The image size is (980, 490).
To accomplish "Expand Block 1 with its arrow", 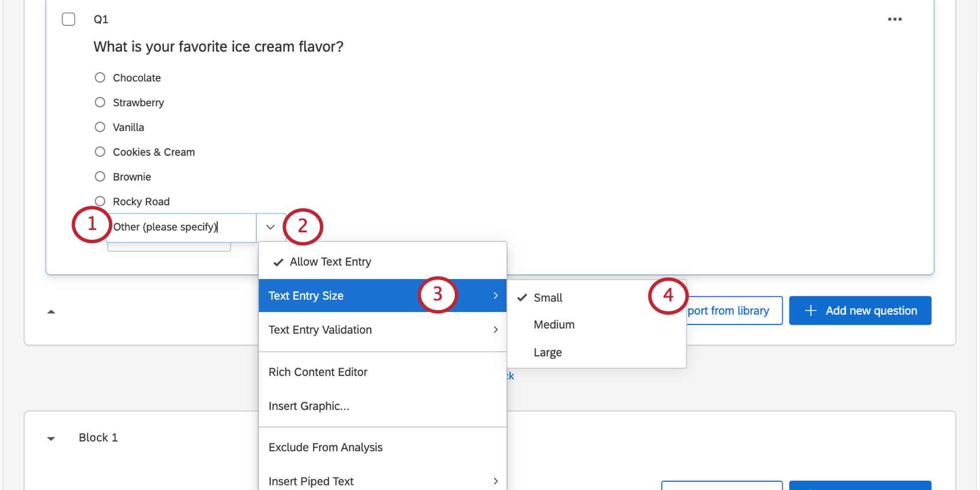I will (51, 439).
